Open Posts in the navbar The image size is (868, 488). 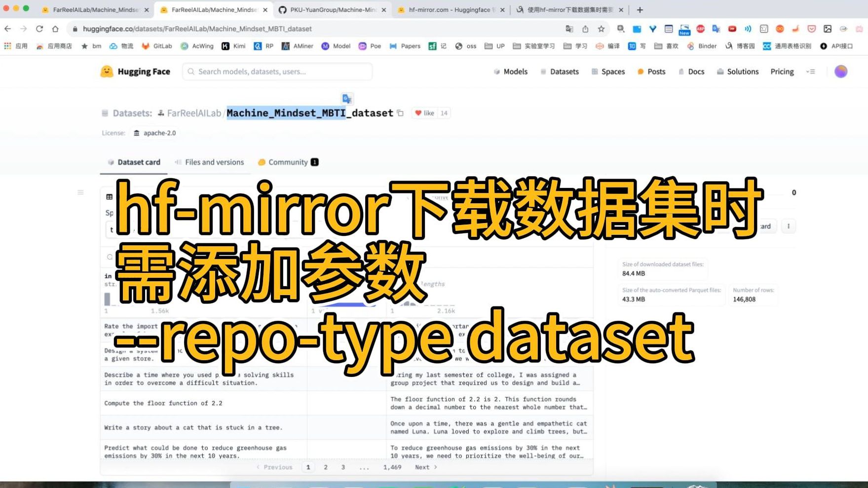(651, 72)
